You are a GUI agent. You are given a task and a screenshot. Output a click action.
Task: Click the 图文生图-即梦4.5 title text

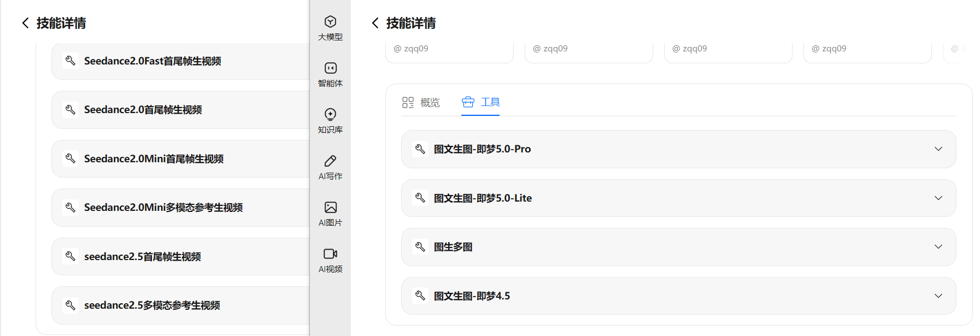click(472, 296)
